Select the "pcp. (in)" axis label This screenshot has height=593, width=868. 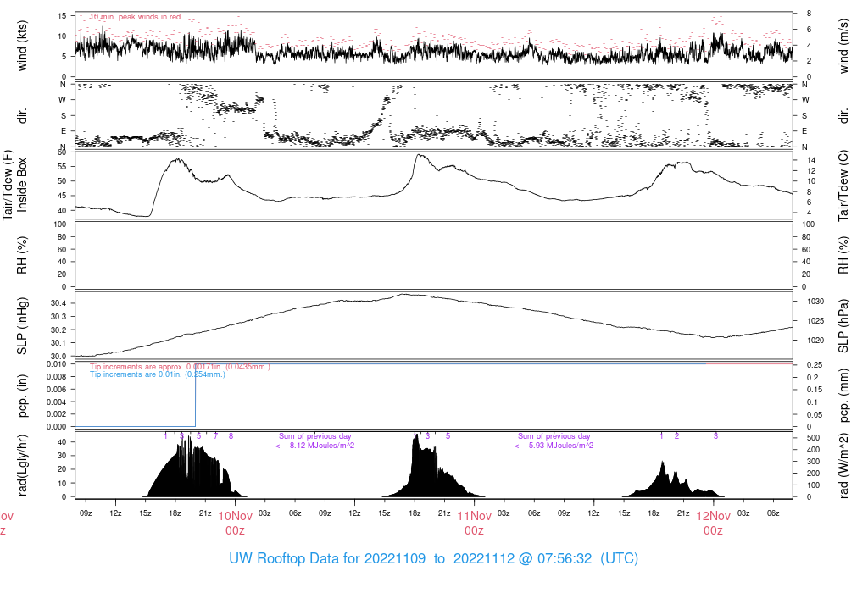point(22,396)
